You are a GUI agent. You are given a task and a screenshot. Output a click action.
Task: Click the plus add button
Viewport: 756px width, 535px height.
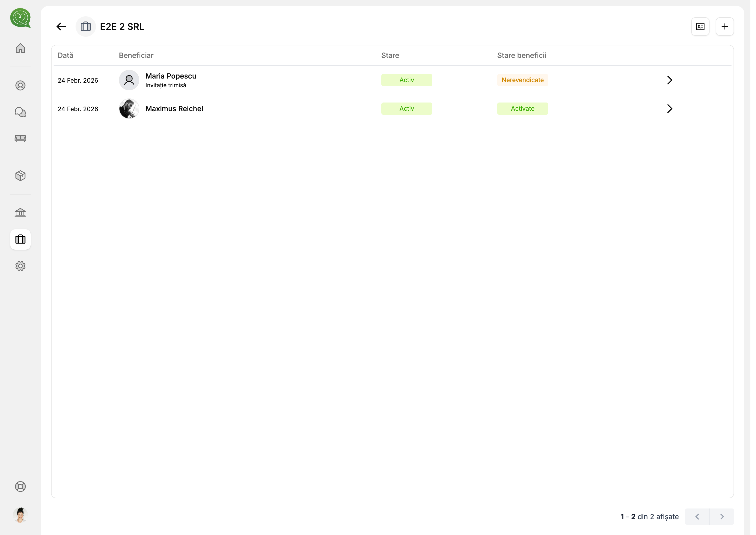tap(725, 27)
